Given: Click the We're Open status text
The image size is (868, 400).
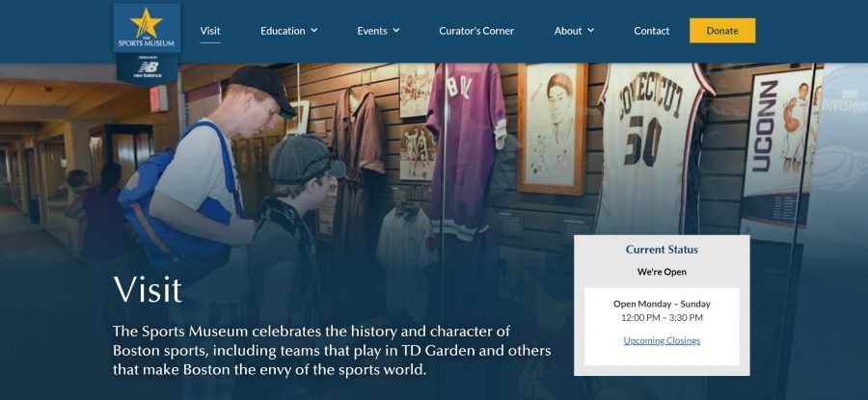Looking at the screenshot, I should 662,272.
